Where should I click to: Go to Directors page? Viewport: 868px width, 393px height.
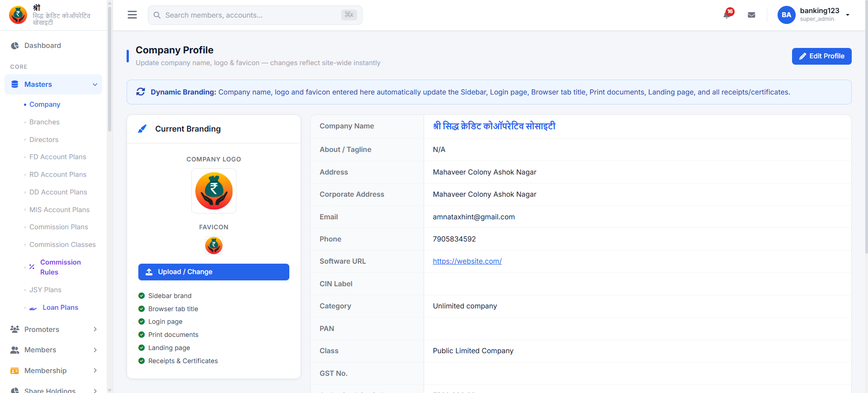click(x=44, y=140)
